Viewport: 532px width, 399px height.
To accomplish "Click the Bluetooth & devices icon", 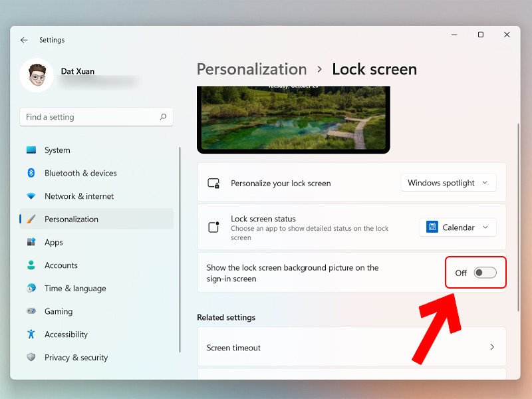I will [31, 173].
